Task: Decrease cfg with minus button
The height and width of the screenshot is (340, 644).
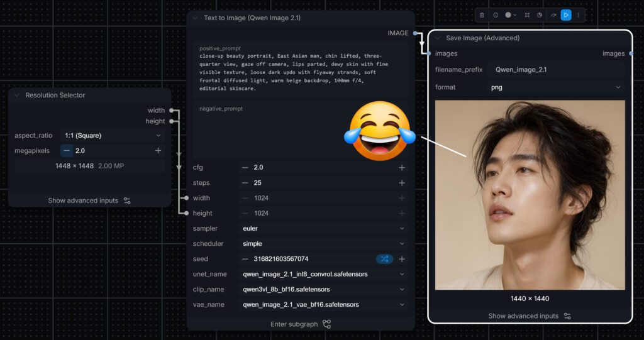Action: (x=245, y=168)
